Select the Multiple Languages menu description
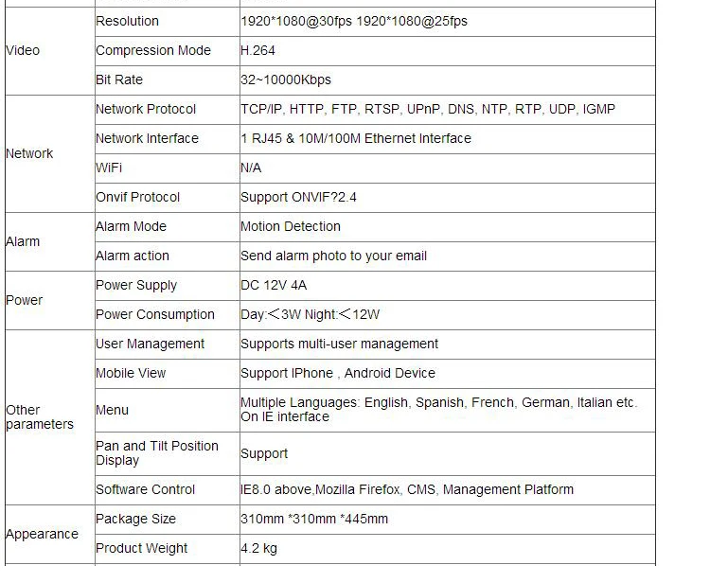 [x=438, y=410]
